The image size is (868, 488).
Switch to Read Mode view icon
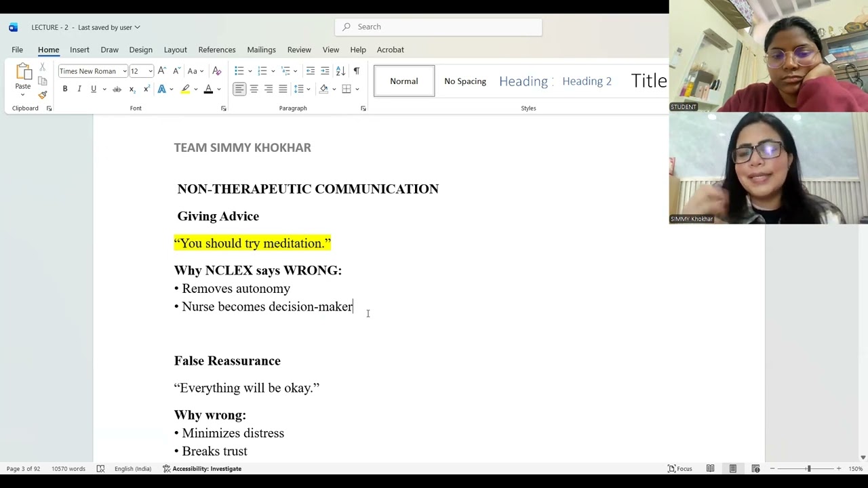click(x=710, y=468)
